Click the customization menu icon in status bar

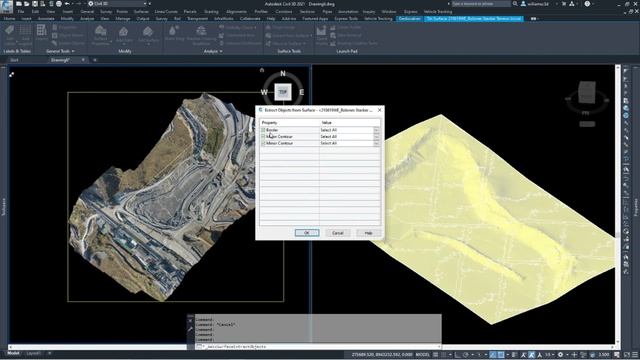(x=635, y=355)
